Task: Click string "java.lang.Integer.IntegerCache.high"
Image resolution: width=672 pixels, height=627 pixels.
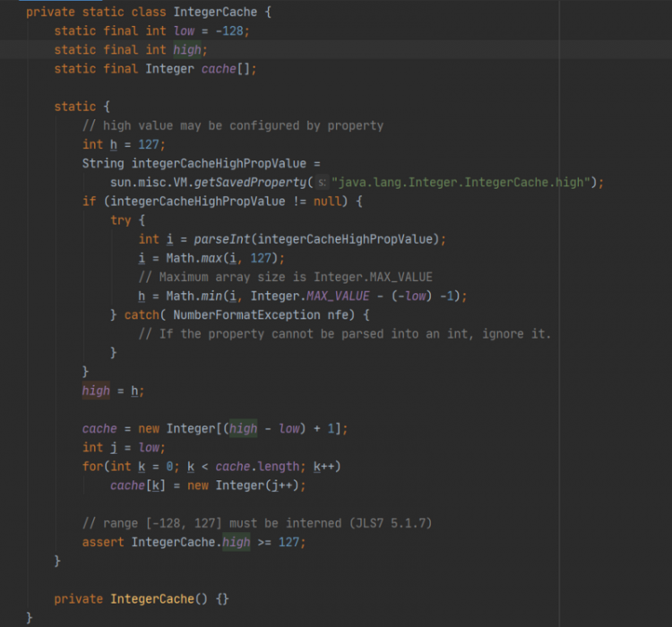Action: [461, 183]
